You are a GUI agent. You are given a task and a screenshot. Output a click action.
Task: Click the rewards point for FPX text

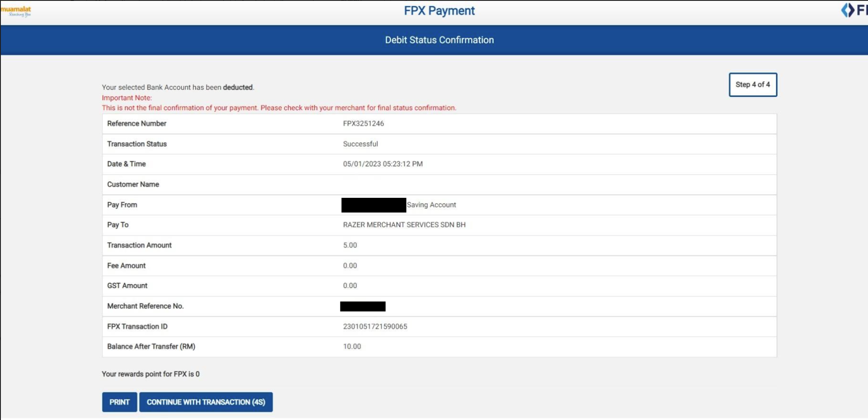click(x=151, y=374)
